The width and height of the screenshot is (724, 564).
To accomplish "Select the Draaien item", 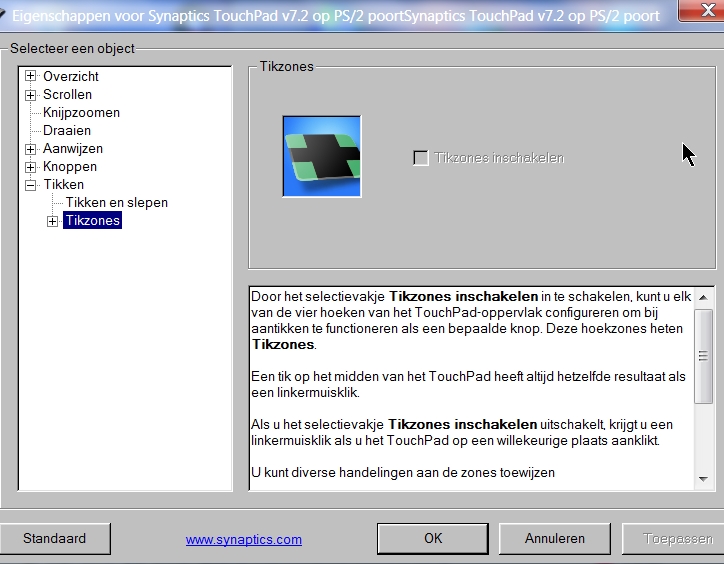I will [x=67, y=131].
